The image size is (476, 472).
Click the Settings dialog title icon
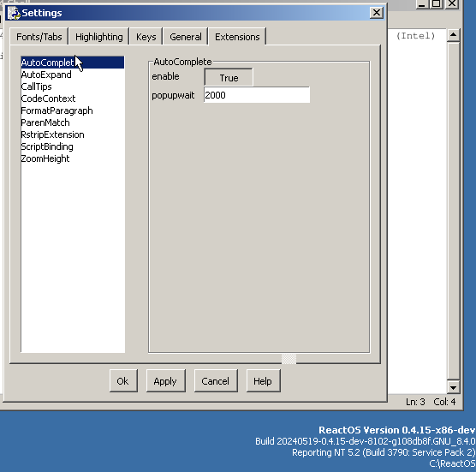coord(14,13)
